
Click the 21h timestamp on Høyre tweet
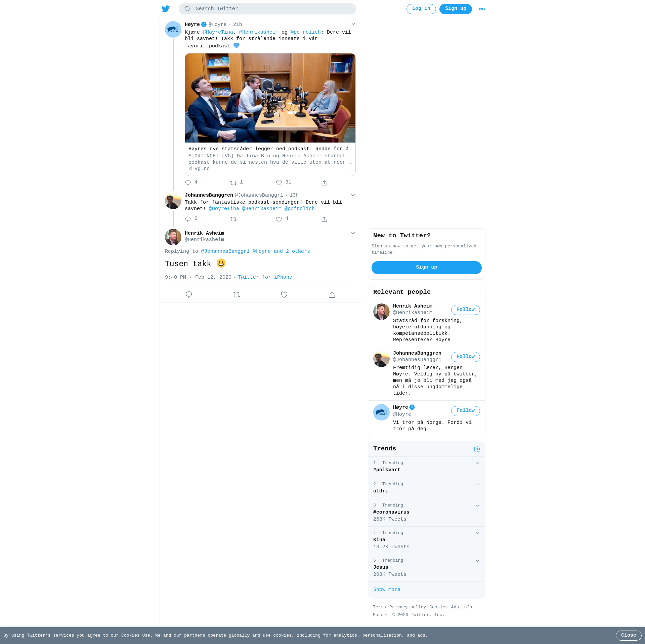pos(238,25)
